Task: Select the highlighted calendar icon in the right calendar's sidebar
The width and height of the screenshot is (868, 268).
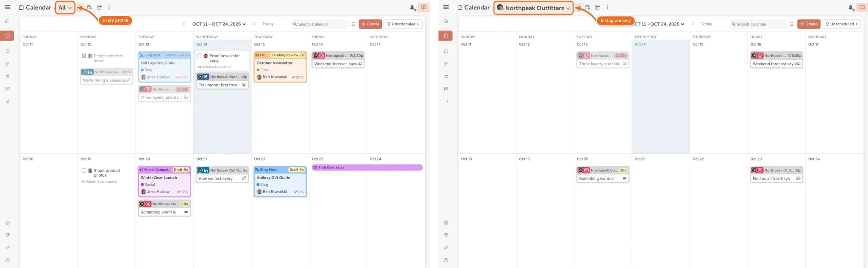Action: [x=446, y=36]
